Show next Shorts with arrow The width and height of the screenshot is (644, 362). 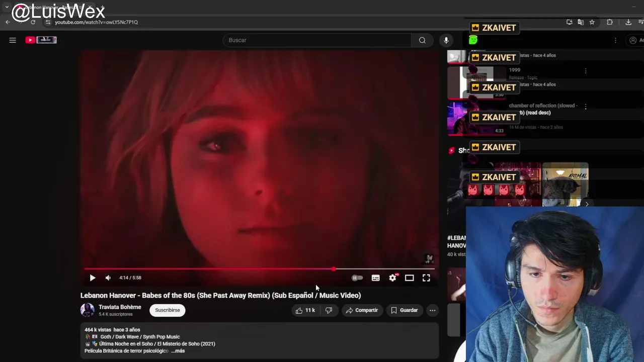(587, 204)
